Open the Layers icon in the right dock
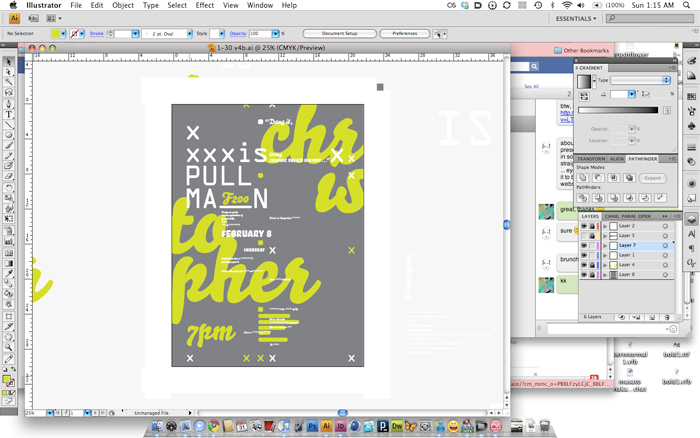The width and height of the screenshot is (700, 438). (x=691, y=219)
